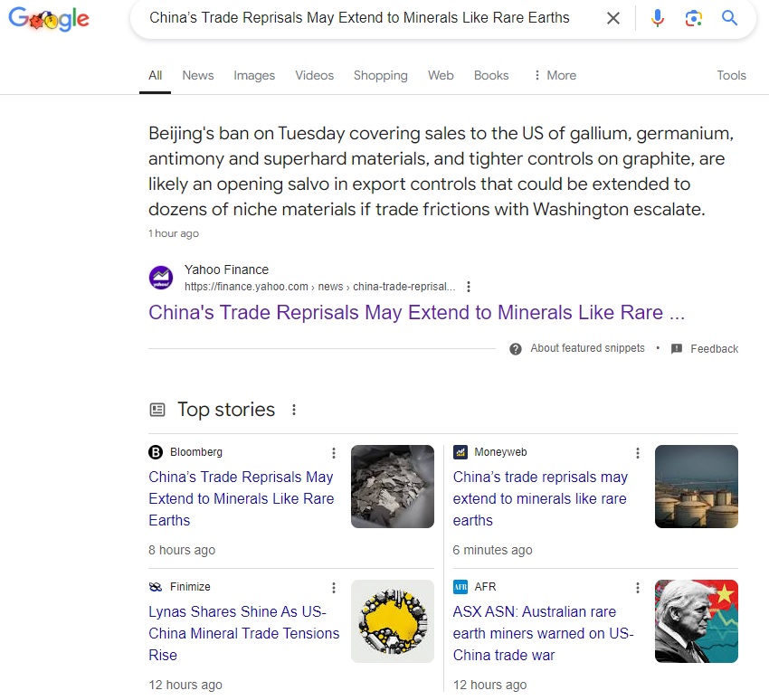The image size is (769, 700).
Task: Click the AFR Trump illustration thumbnail
Action: pos(697,621)
